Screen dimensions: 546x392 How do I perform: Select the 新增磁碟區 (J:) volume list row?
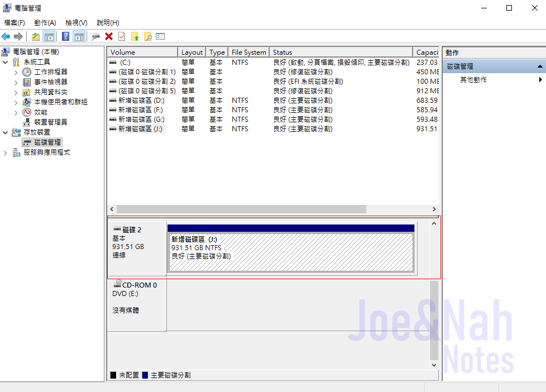tap(274, 129)
